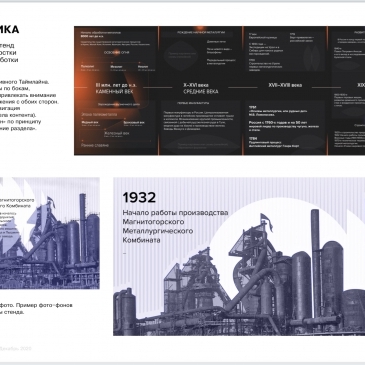Click the Россия с 1780-х годов paragraph

coord(283,126)
